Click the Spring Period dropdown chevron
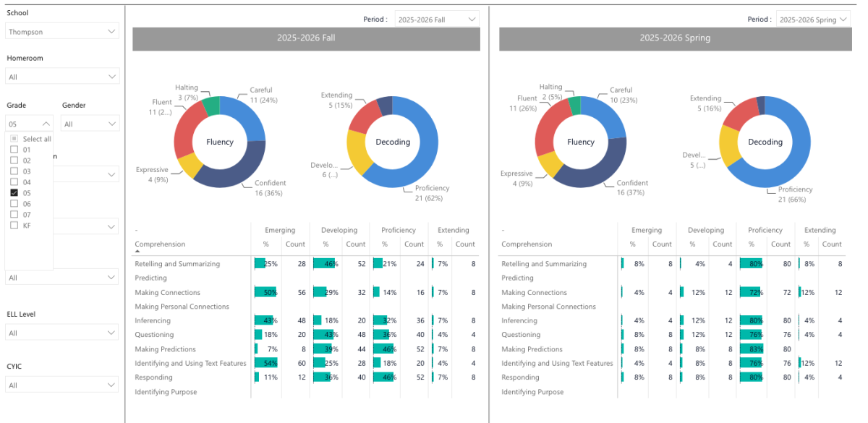The image size is (868, 423). click(843, 20)
